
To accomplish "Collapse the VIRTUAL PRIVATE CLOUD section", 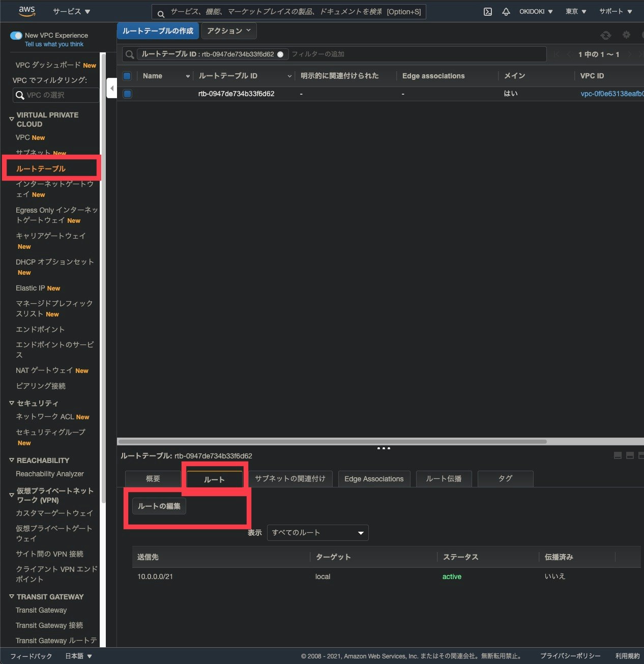I will pyautogui.click(x=12, y=119).
